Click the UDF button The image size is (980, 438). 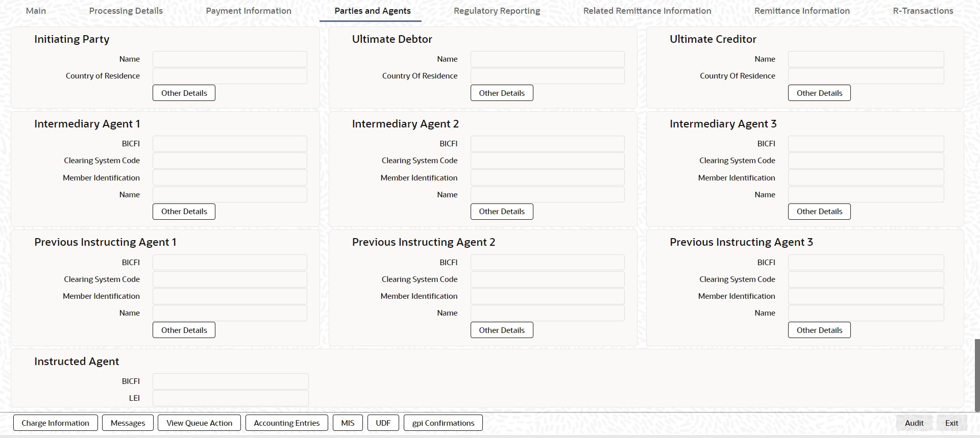(x=383, y=423)
